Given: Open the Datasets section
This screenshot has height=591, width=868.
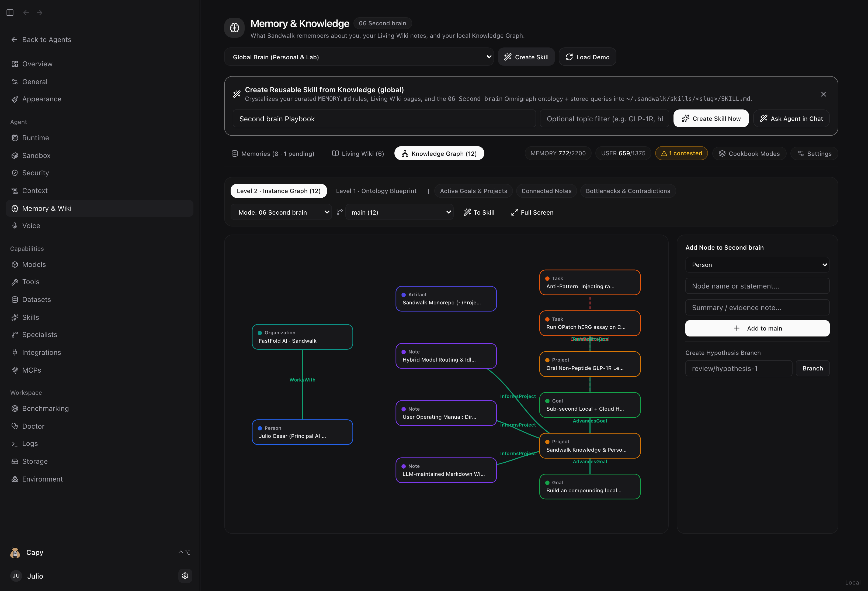Looking at the screenshot, I should pyautogui.click(x=99, y=300).
